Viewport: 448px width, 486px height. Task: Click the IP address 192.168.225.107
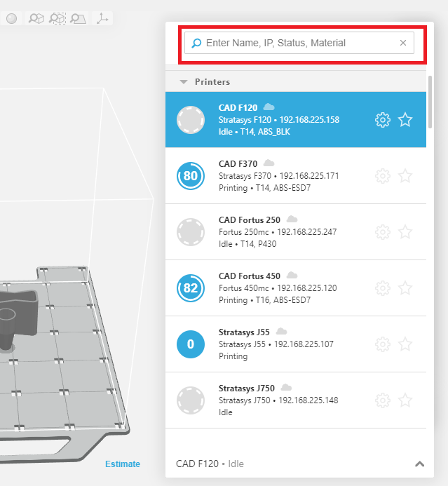pyautogui.click(x=304, y=344)
